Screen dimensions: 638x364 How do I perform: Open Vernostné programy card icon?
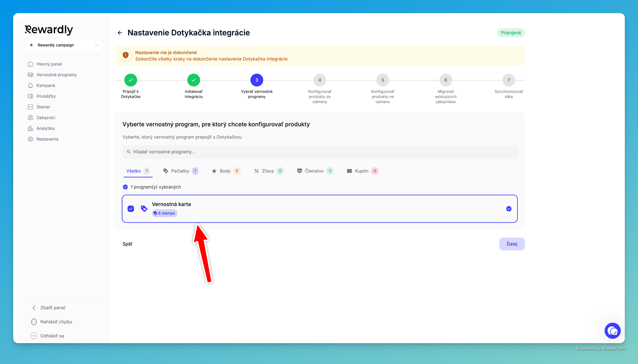click(x=31, y=75)
